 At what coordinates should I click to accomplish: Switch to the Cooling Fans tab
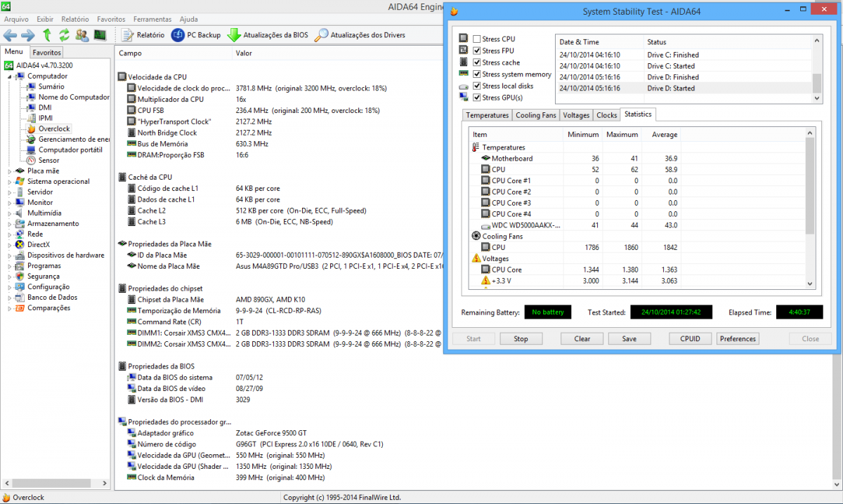(x=536, y=115)
